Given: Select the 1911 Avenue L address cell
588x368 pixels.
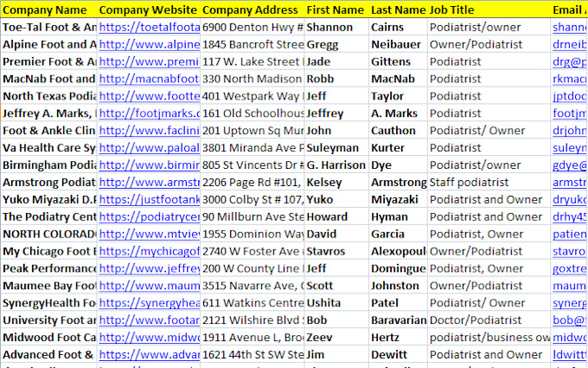Looking at the screenshot, I should (252, 337).
